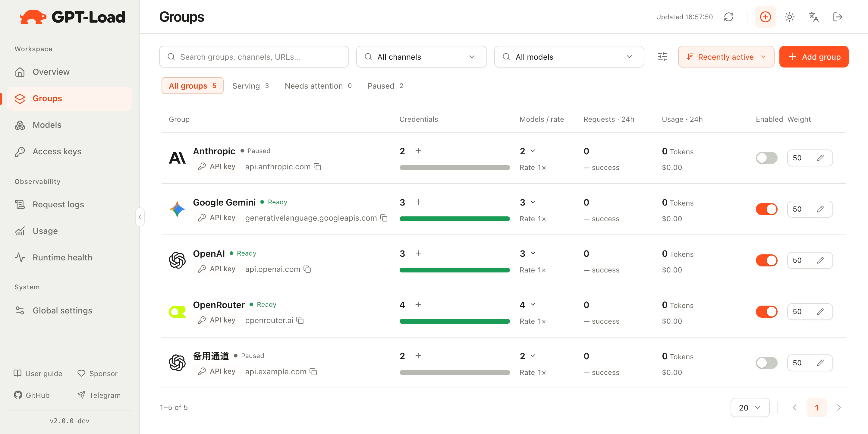Image resolution: width=868 pixels, height=434 pixels.
Task: Add a credential to the Anthropic group
Action: click(x=418, y=151)
